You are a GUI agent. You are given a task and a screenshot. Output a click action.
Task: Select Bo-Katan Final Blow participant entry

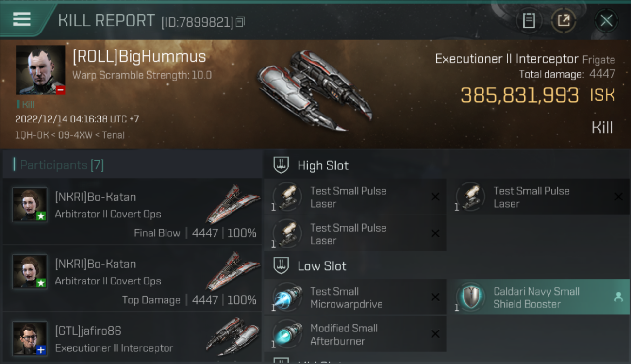coord(132,212)
